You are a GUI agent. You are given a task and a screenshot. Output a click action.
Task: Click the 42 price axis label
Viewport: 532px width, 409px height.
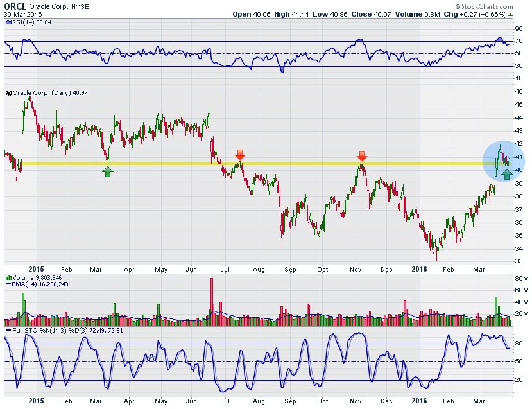[519, 144]
